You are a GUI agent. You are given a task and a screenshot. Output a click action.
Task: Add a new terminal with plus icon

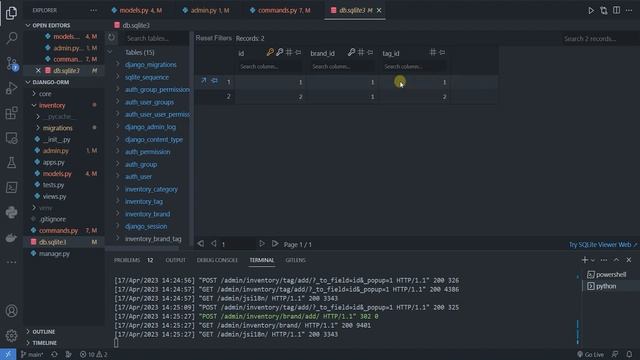[584, 260]
